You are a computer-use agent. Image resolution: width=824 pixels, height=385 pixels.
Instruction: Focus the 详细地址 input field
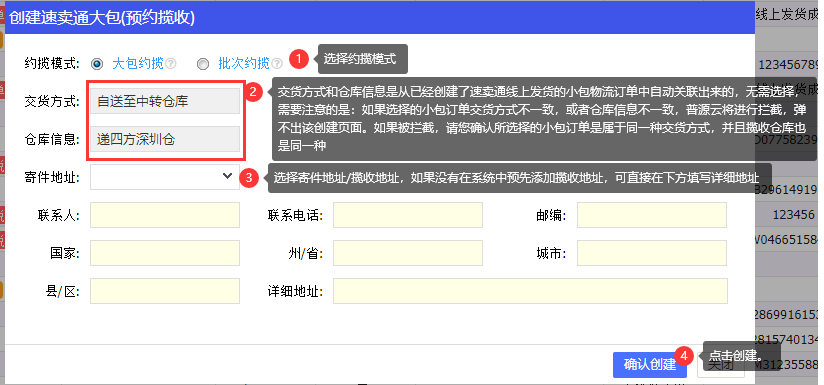point(530,291)
